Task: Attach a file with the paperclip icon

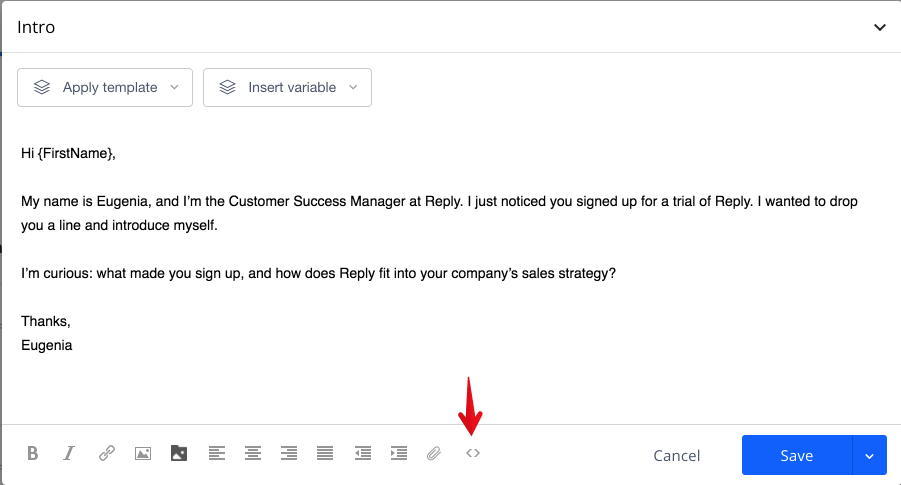Action: point(434,453)
